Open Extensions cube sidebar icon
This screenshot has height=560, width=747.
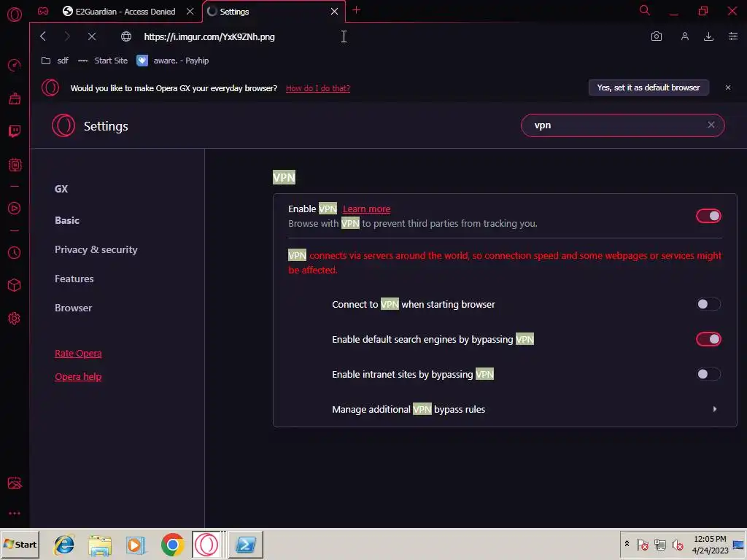[x=15, y=285]
